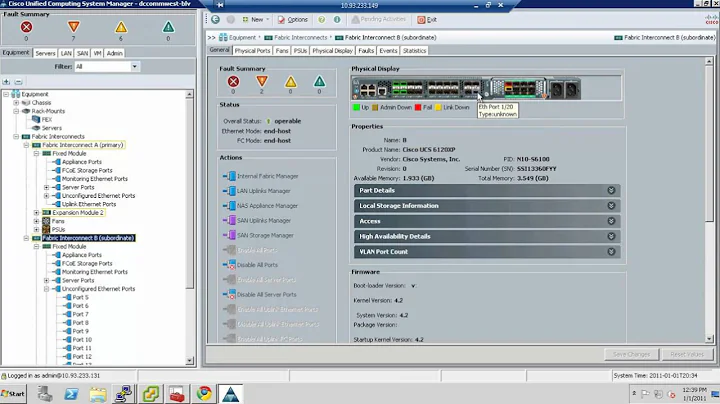Click the minor fault yellow triangle in left panel
Screen dimensions: 720x404
121,27
